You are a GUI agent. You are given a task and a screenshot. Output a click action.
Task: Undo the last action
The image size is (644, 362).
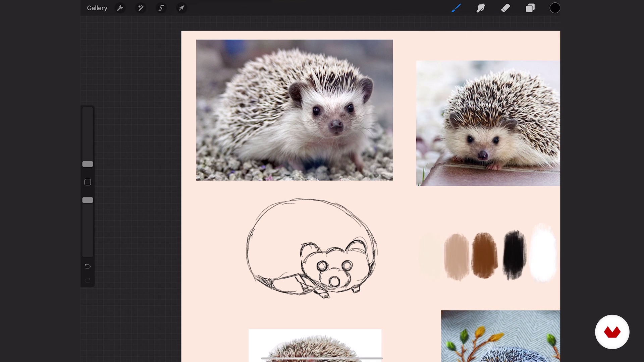(88, 266)
